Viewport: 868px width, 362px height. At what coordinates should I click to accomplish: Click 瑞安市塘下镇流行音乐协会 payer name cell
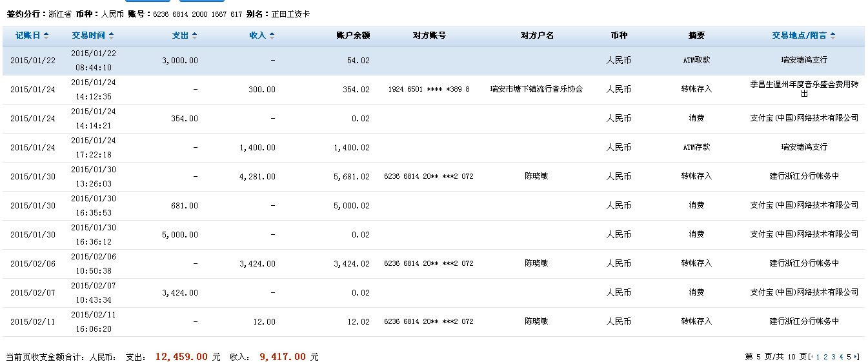click(x=536, y=90)
